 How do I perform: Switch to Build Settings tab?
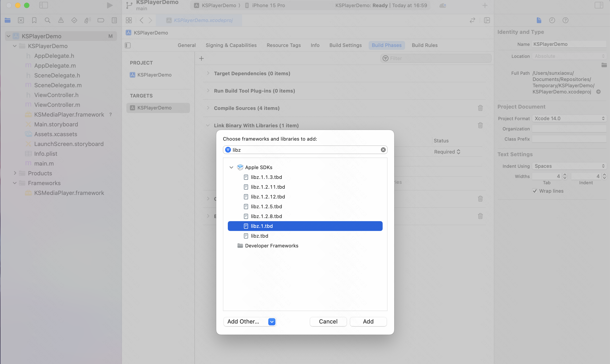pyautogui.click(x=345, y=45)
